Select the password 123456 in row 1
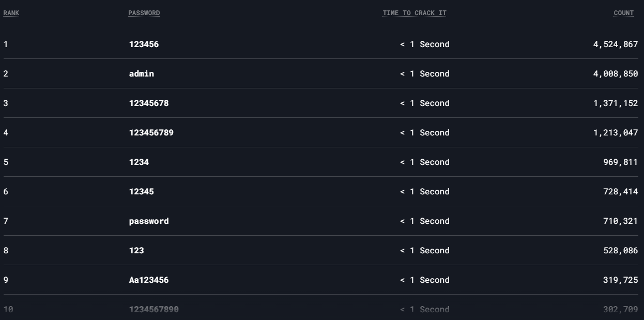644x320 pixels. pyautogui.click(x=144, y=44)
